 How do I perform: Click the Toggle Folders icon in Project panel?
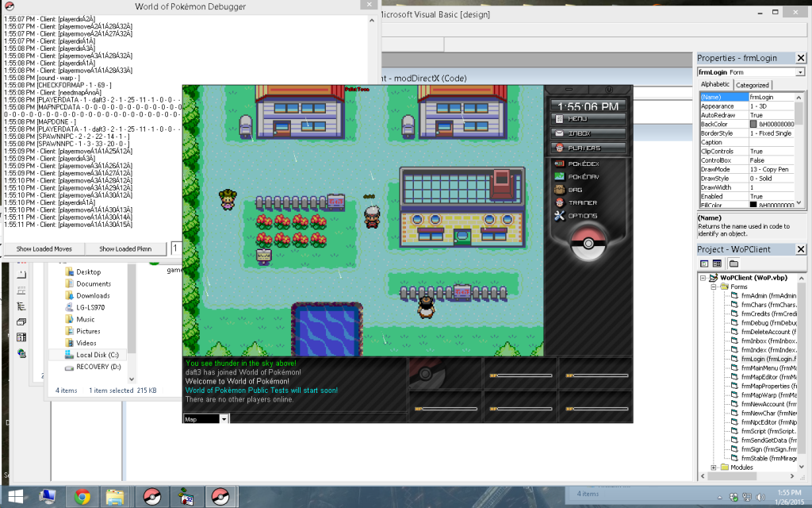tap(733, 264)
